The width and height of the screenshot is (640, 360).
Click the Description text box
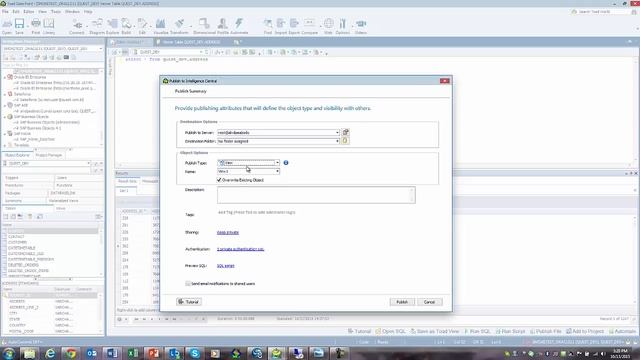pos(316,195)
